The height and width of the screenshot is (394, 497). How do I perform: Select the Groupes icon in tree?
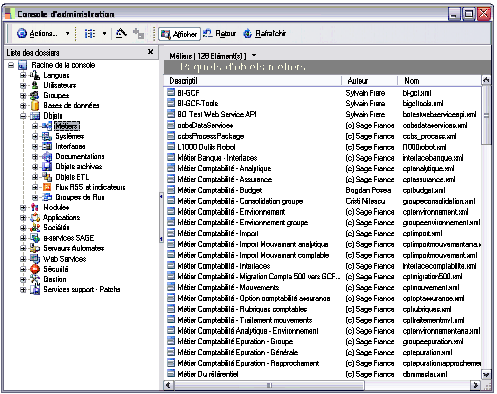35,96
